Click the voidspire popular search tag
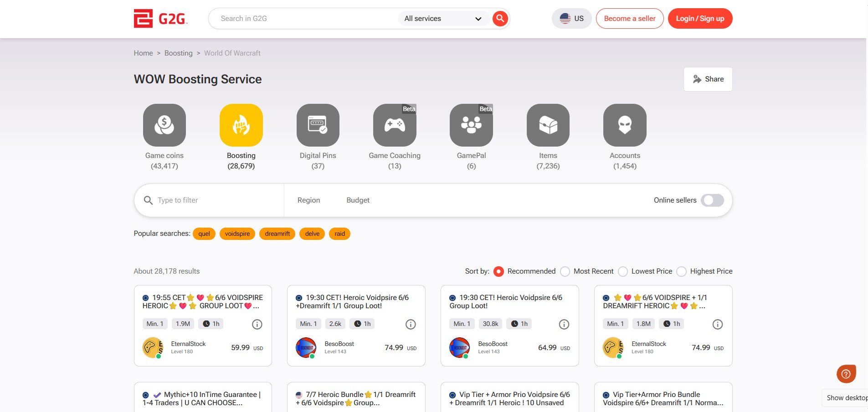 pyautogui.click(x=237, y=234)
